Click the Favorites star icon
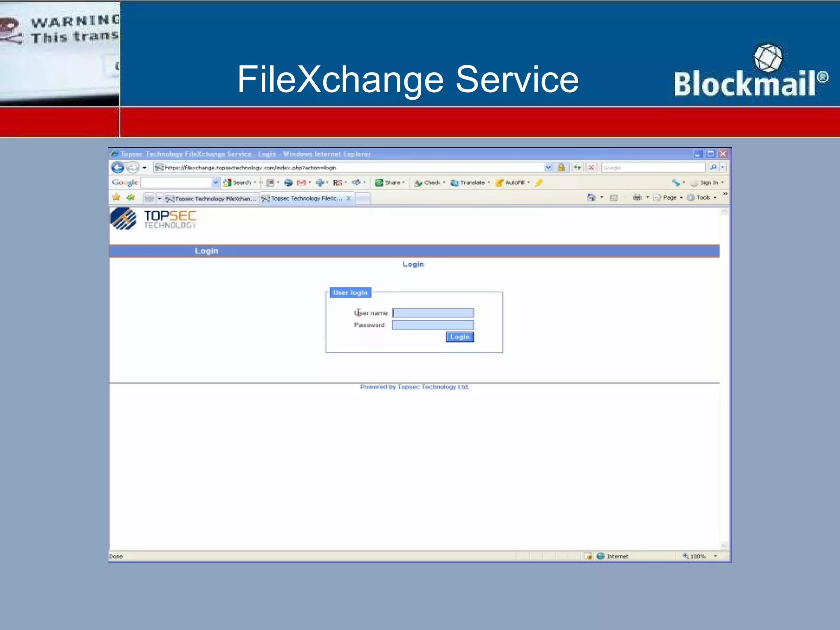840x630 pixels. 116,197
